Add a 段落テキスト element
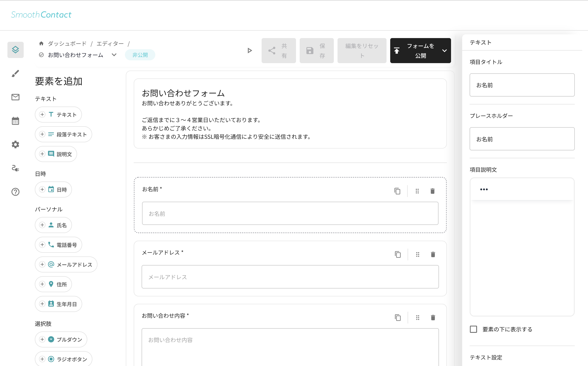Viewport: 588px width, 366px height. pyautogui.click(x=63, y=134)
